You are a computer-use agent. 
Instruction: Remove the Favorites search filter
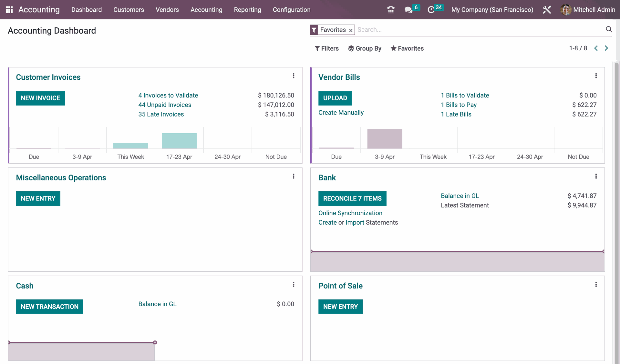point(351,30)
